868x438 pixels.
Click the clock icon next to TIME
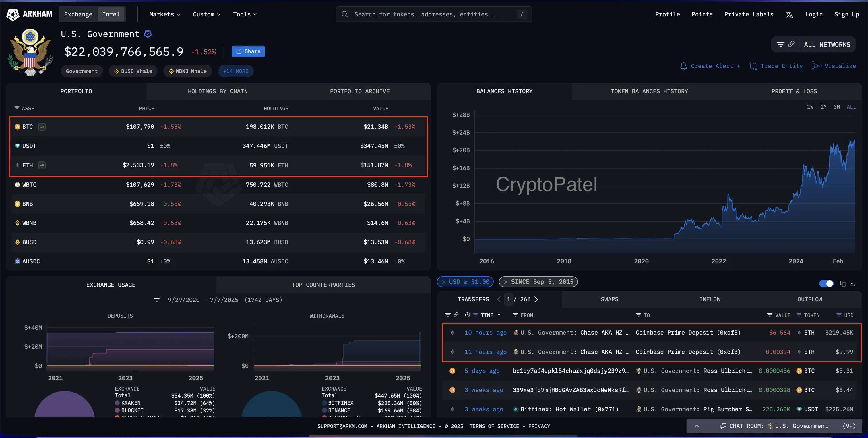tap(467, 315)
